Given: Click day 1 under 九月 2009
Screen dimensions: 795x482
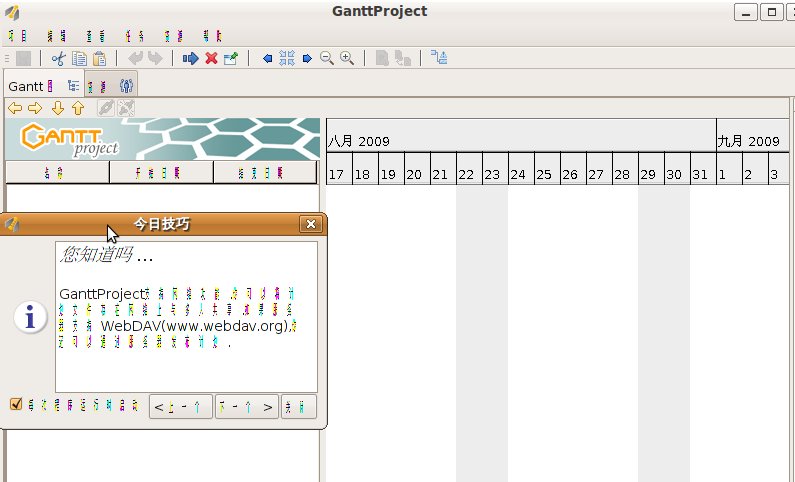Looking at the screenshot, I should tap(729, 169).
